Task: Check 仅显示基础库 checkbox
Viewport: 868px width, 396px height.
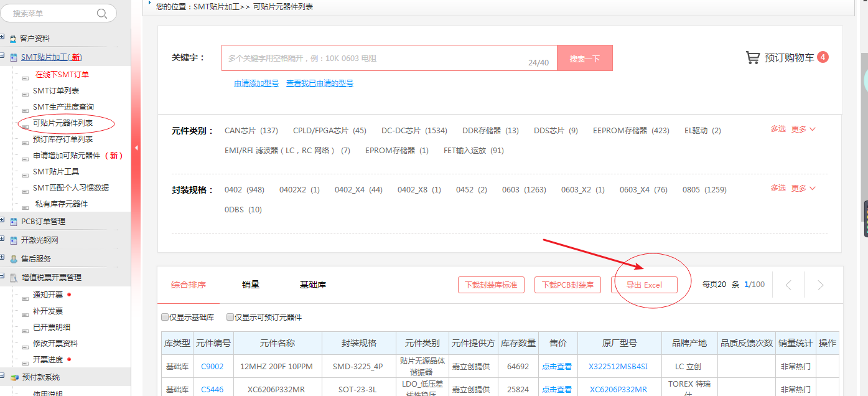Action: click(165, 317)
